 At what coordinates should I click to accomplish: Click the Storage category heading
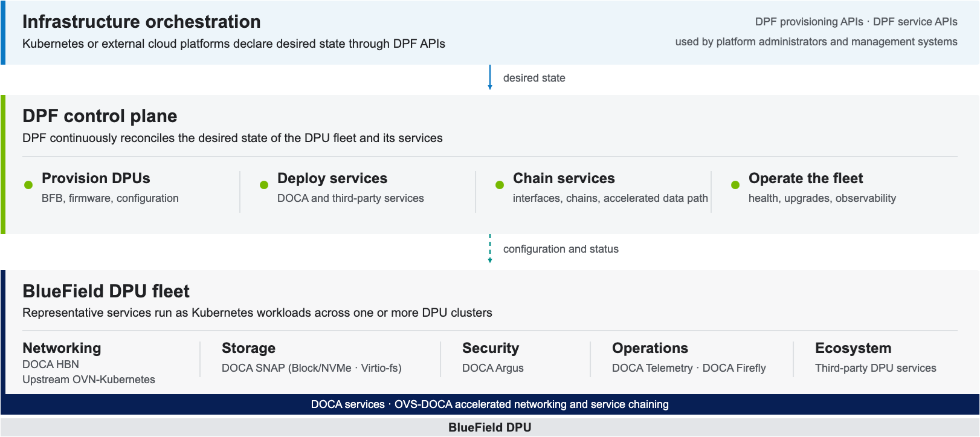[x=248, y=348]
